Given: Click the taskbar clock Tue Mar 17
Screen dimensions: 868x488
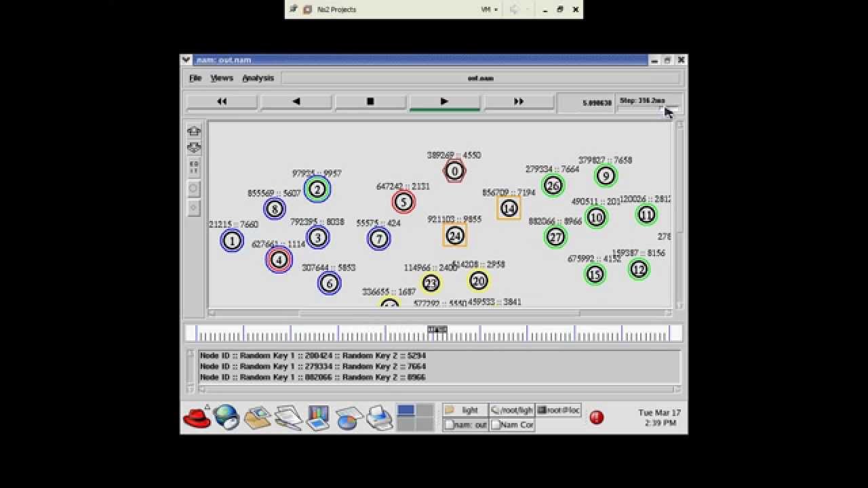Looking at the screenshot, I should [659, 418].
